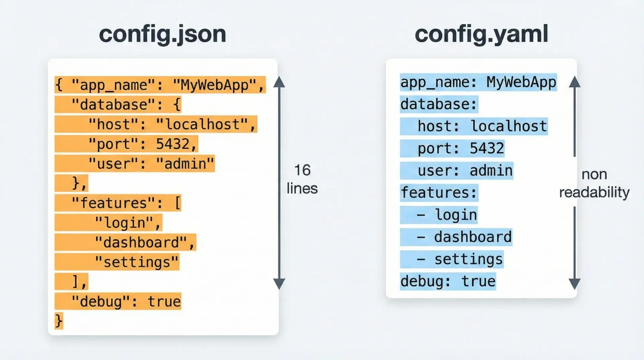Image resolution: width=644 pixels, height=360 pixels.
Task: Click the YAML database: key line
Action: [x=439, y=104]
